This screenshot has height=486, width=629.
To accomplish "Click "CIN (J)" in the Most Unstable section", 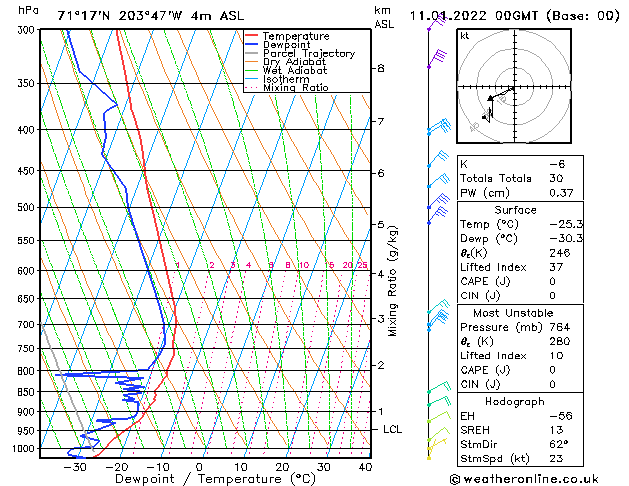I will click(x=480, y=384).
